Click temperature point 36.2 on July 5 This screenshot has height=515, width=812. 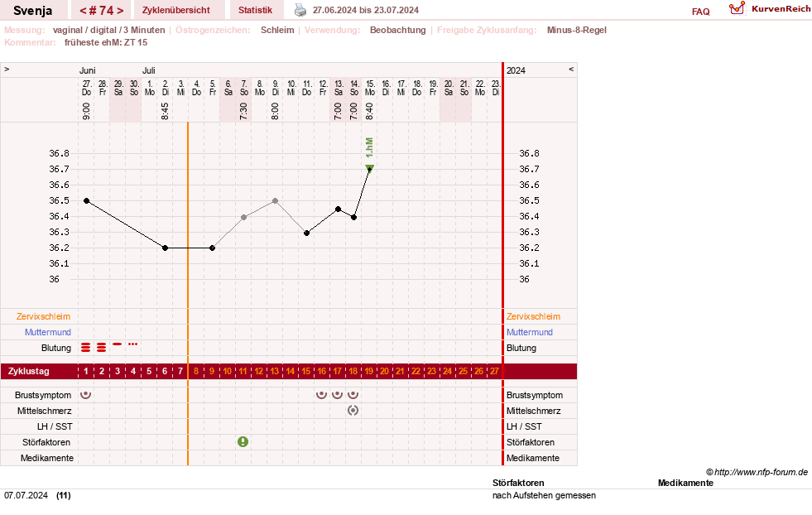213,248
